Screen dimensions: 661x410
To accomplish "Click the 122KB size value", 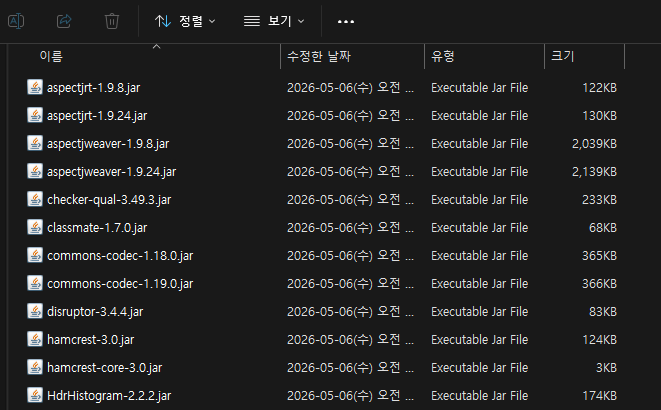I will coord(599,88).
